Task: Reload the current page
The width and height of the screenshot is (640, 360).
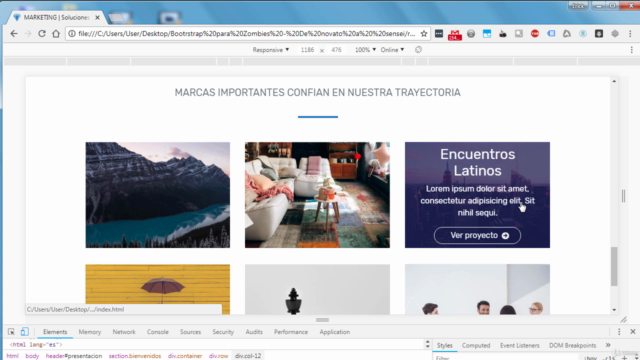Action: click(42, 34)
